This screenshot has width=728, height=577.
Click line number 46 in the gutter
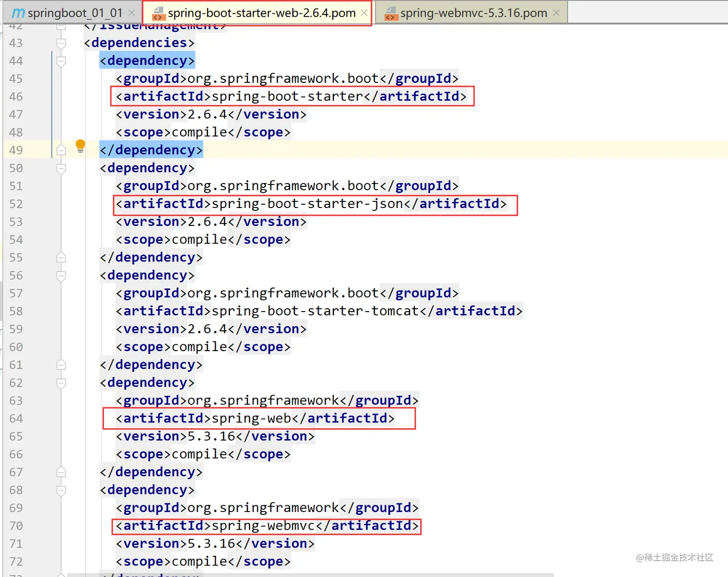[x=16, y=97]
